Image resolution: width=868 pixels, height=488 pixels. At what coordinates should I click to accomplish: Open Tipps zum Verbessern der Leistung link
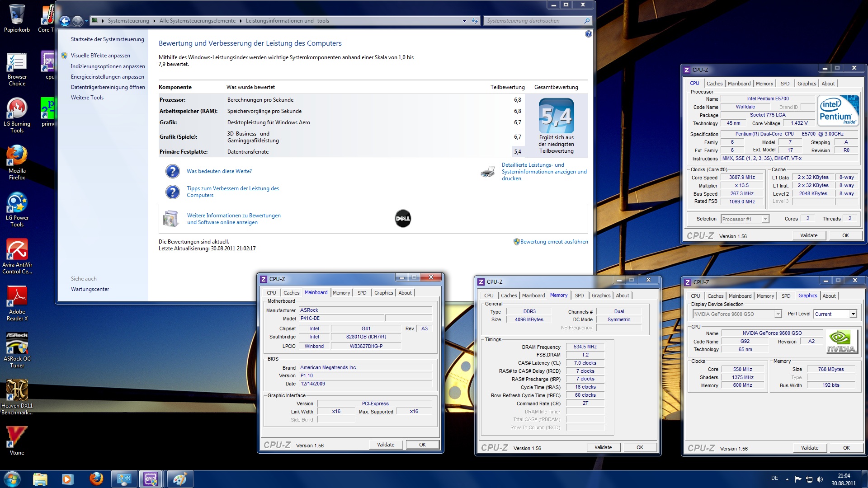pyautogui.click(x=233, y=192)
